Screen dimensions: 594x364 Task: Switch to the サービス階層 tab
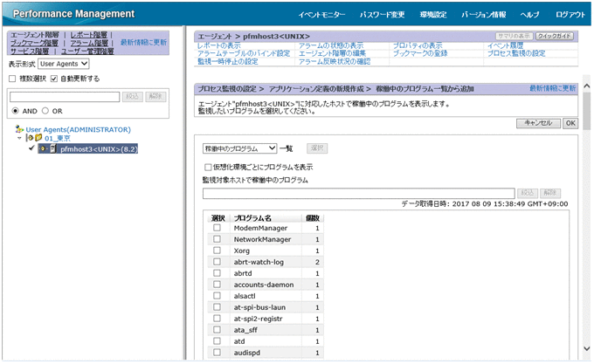pyautogui.click(x=30, y=52)
